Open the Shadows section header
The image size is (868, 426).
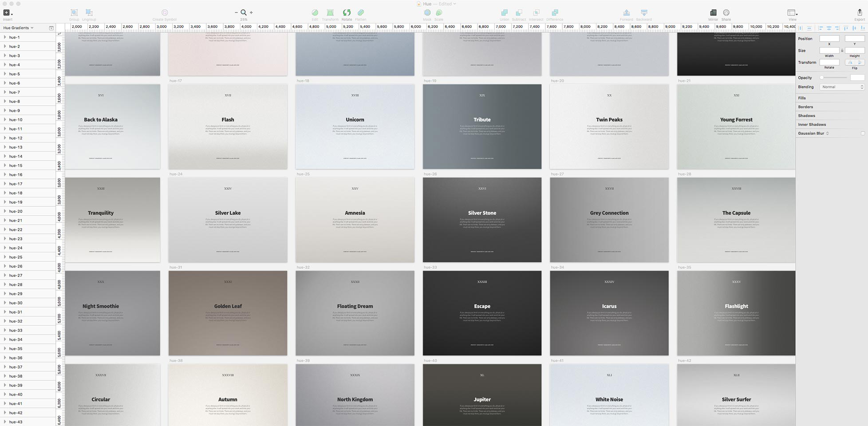click(x=806, y=116)
